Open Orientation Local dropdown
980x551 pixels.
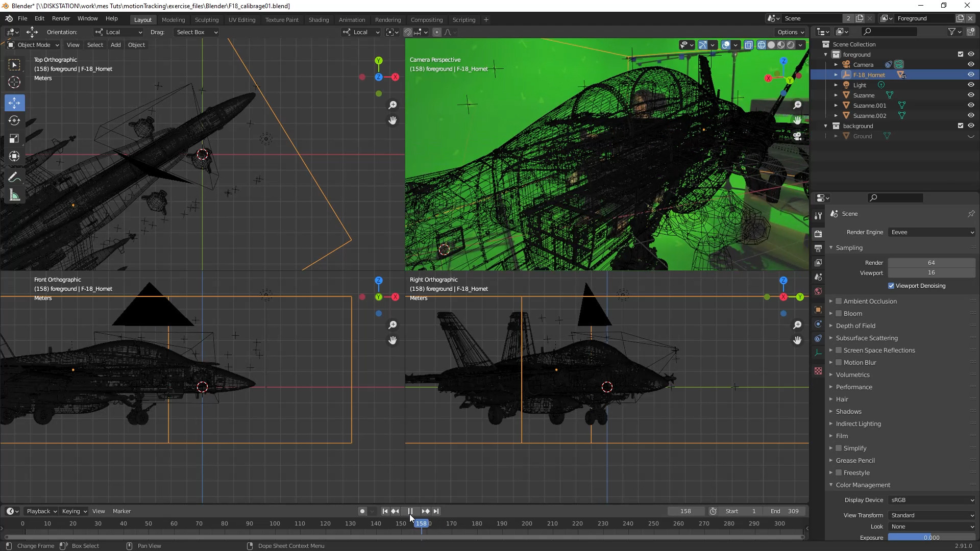tap(118, 32)
